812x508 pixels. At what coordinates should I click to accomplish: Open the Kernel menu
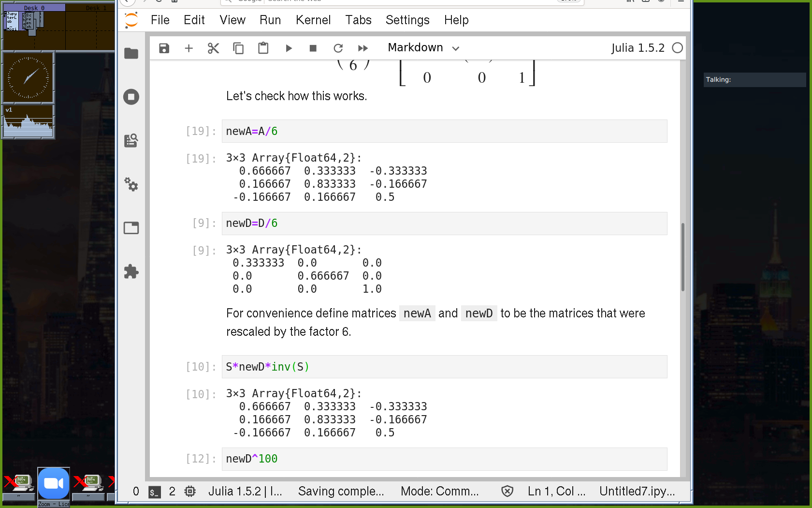click(x=313, y=20)
